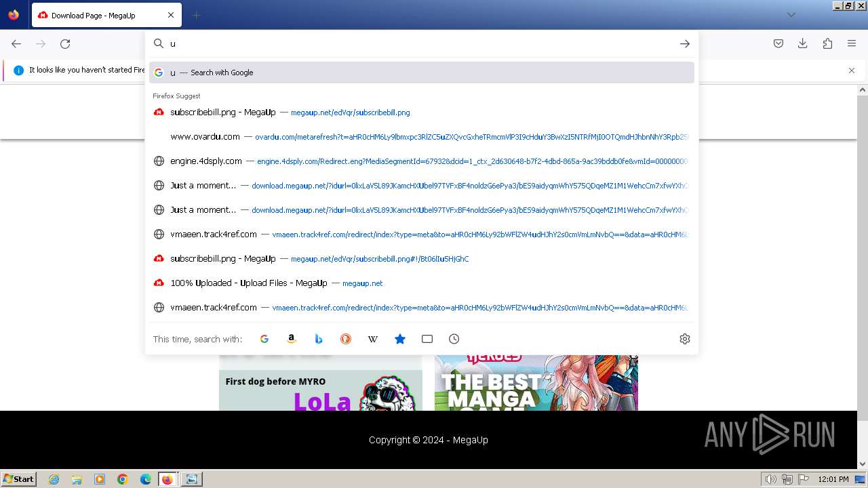868x488 pixels.
Task: Open the list all tabs dropdown
Action: [x=791, y=15]
